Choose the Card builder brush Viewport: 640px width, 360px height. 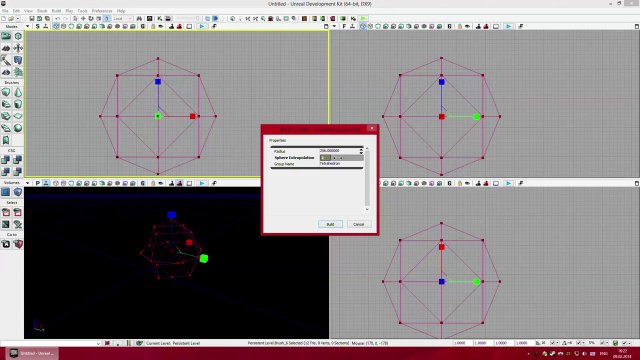(x=6, y=140)
